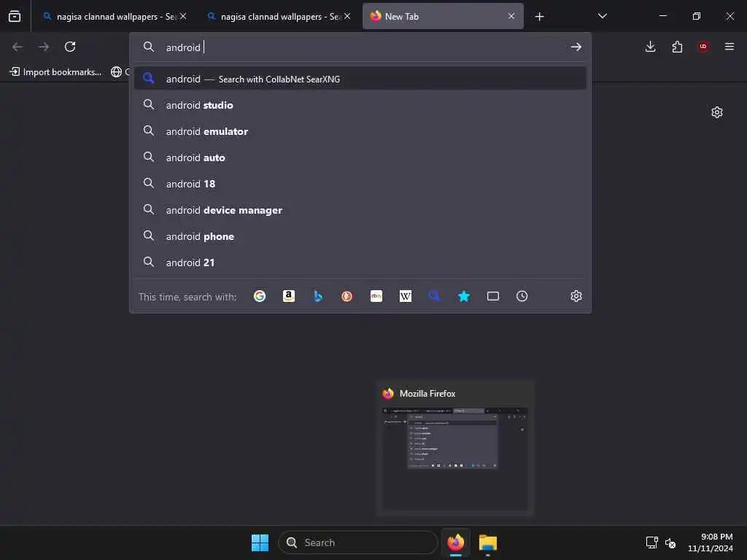Image resolution: width=747 pixels, height=560 pixels.
Task: Close the second nagisa clannad tab
Action: (x=347, y=16)
